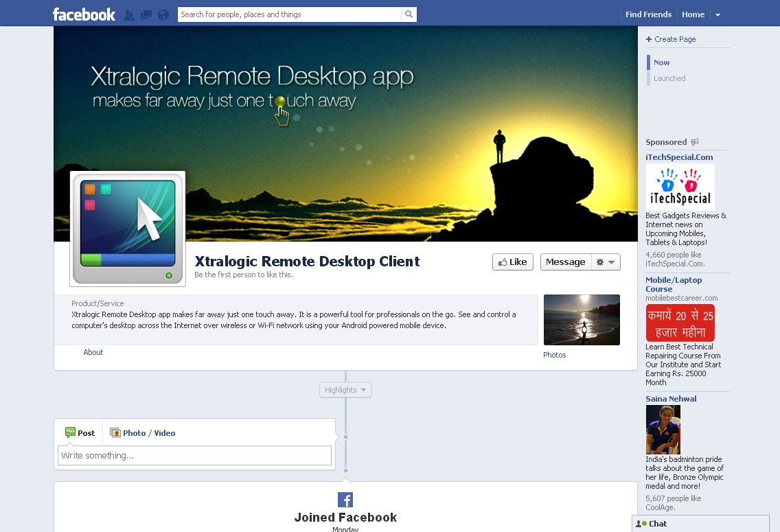Click the Joined Facebook icon
Image resolution: width=780 pixels, height=532 pixels.
345,500
